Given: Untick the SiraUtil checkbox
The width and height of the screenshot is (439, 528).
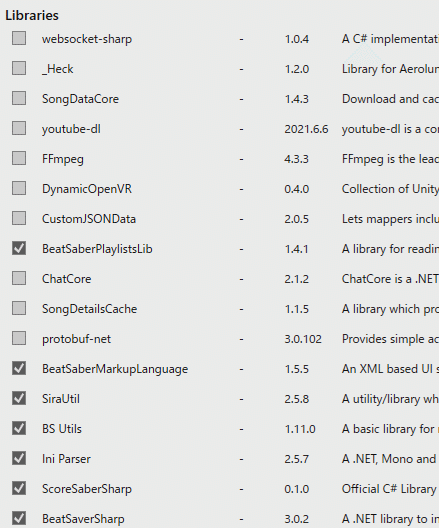Looking at the screenshot, I should pos(19,398).
